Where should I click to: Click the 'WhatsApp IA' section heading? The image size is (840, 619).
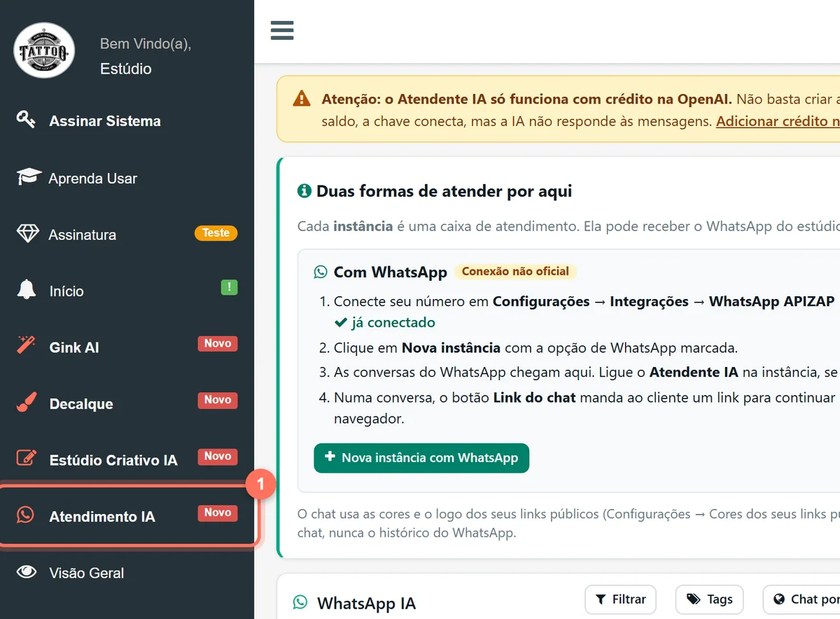click(x=366, y=603)
